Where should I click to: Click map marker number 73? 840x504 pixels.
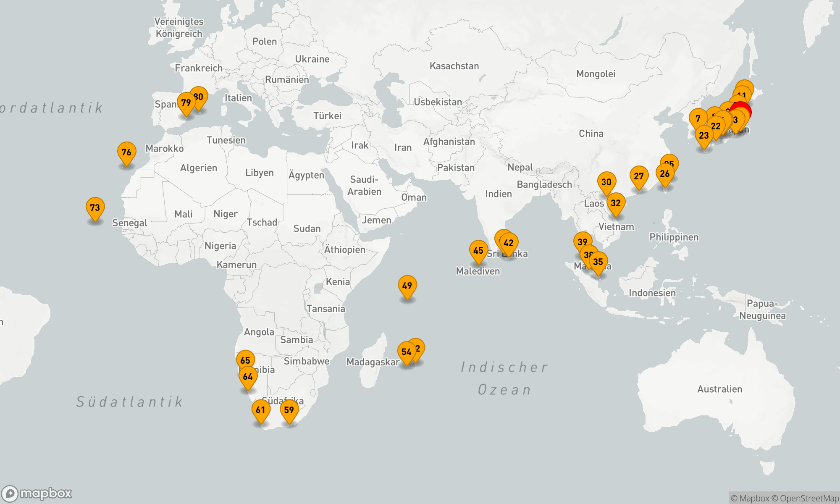point(95,208)
